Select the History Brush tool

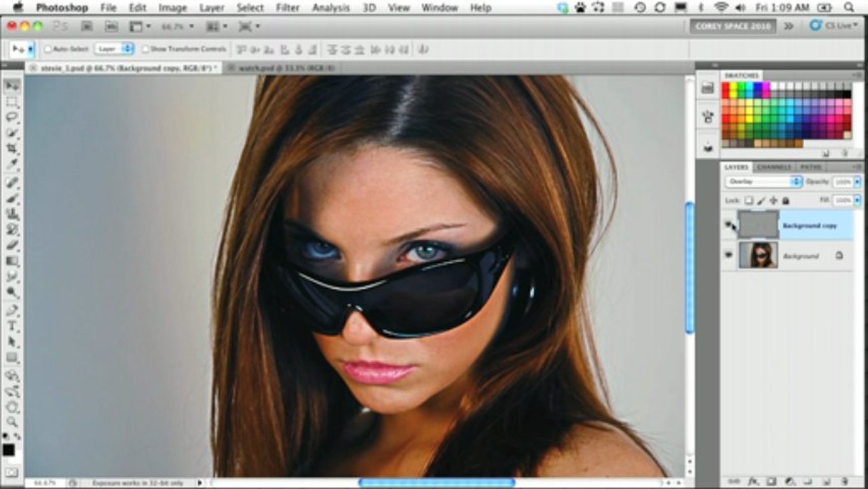click(12, 230)
